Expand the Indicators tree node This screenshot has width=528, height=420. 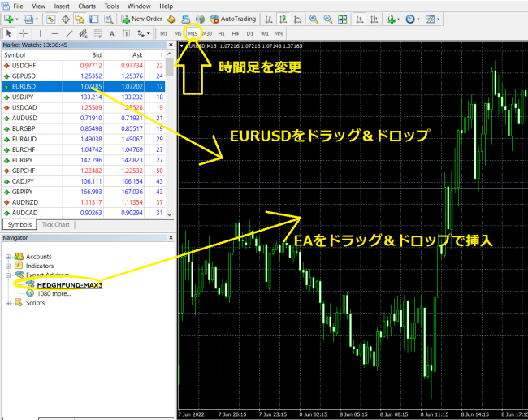pyautogui.click(x=8, y=266)
